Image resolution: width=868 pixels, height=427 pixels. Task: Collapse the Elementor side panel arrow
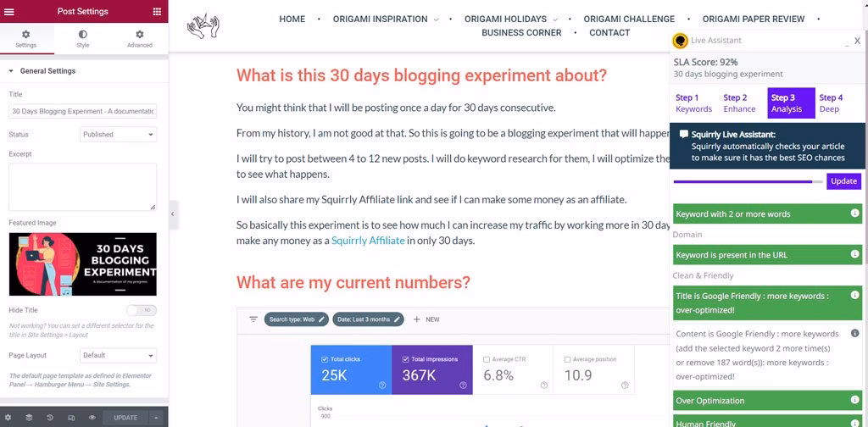coord(172,214)
